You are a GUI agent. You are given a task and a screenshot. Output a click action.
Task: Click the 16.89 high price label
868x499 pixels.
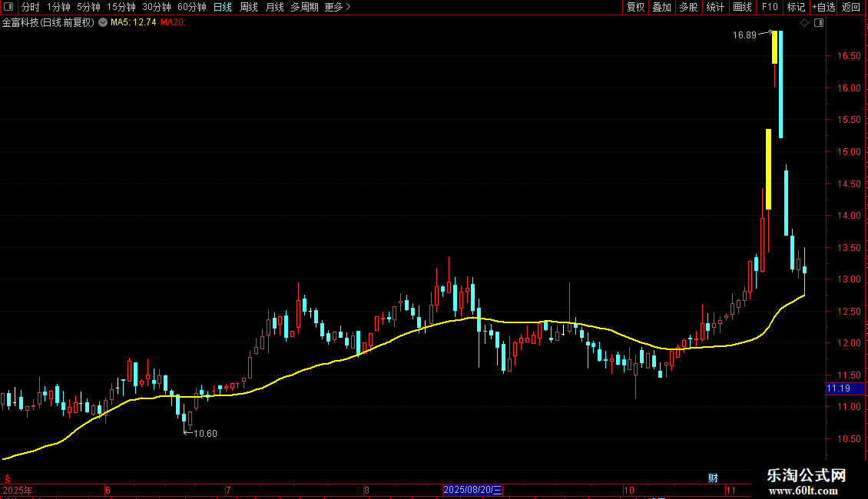(744, 35)
